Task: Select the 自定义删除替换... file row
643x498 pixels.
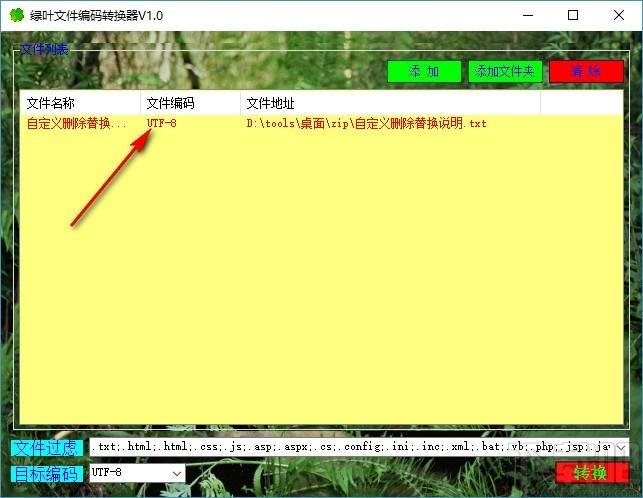Action: (322, 123)
